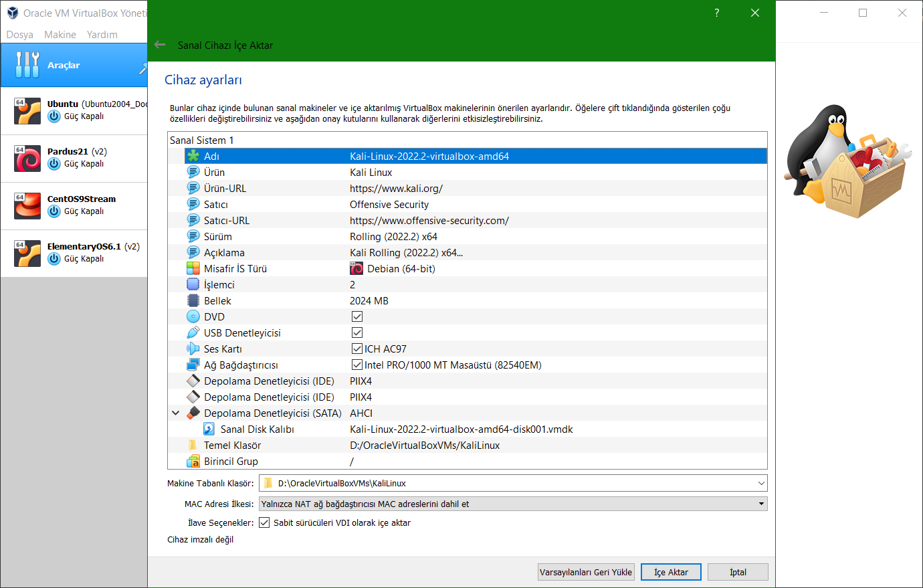Click the Kali Linux product value

[371, 172]
